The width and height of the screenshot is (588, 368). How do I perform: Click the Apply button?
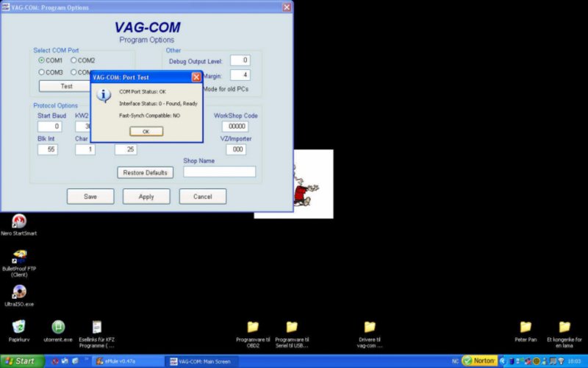coord(146,197)
